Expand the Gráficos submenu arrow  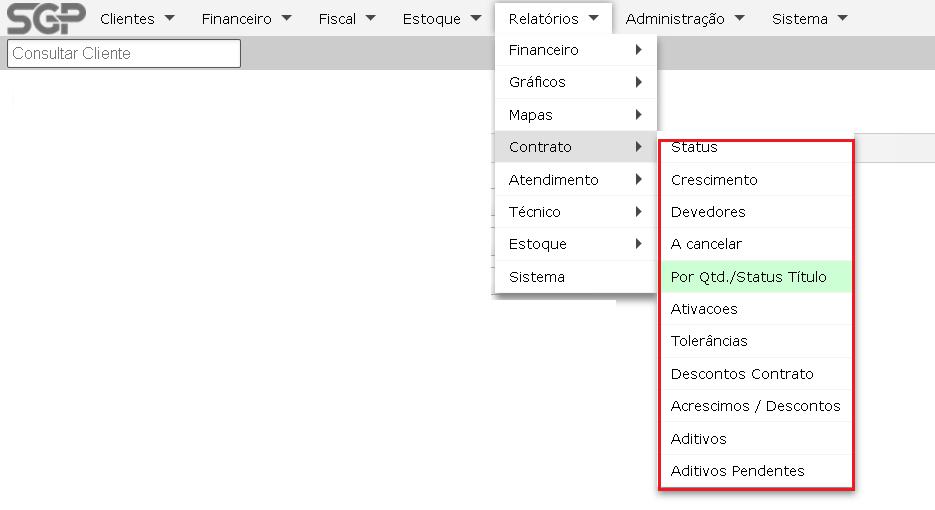[x=638, y=82]
